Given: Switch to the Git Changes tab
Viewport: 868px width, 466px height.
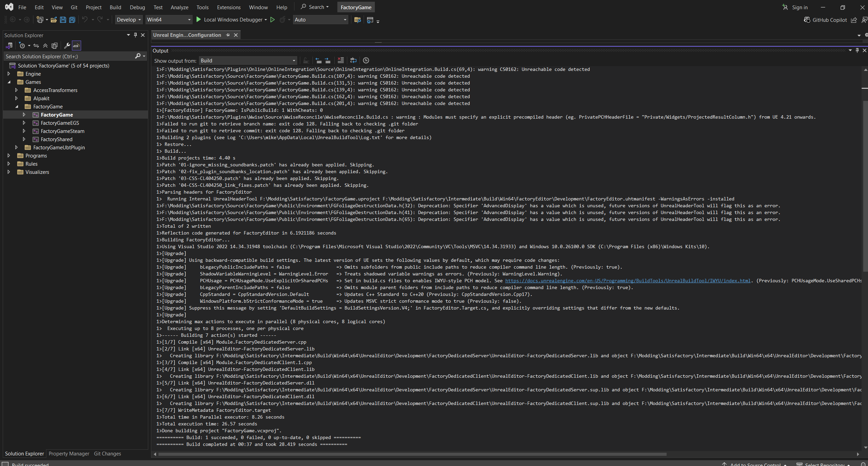Looking at the screenshot, I should (107, 453).
